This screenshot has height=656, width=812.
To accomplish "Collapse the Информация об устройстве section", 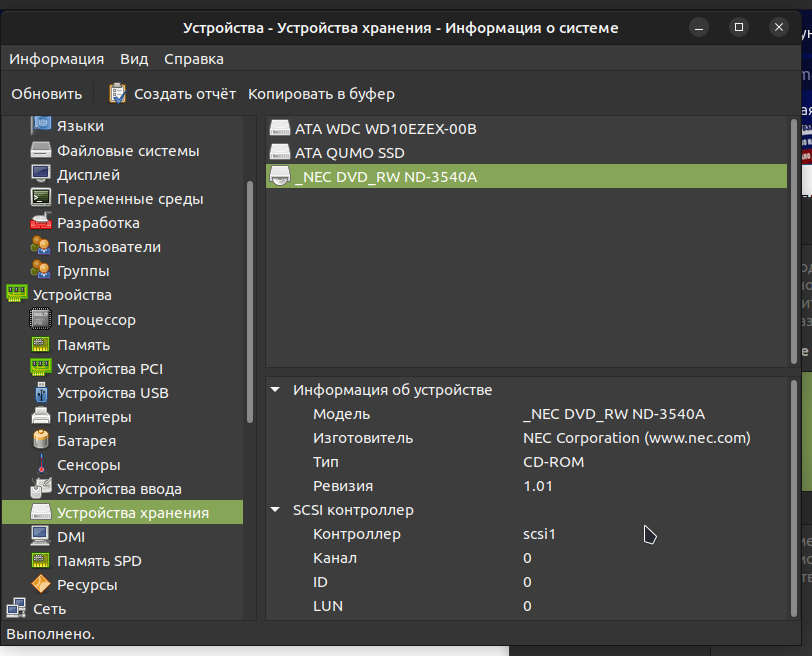I will [x=275, y=390].
